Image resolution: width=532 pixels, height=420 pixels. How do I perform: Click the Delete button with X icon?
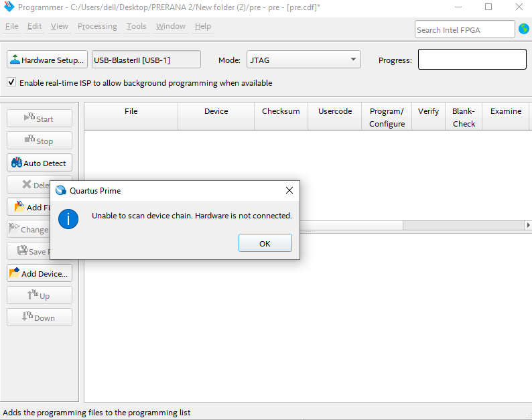click(x=29, y=184)
